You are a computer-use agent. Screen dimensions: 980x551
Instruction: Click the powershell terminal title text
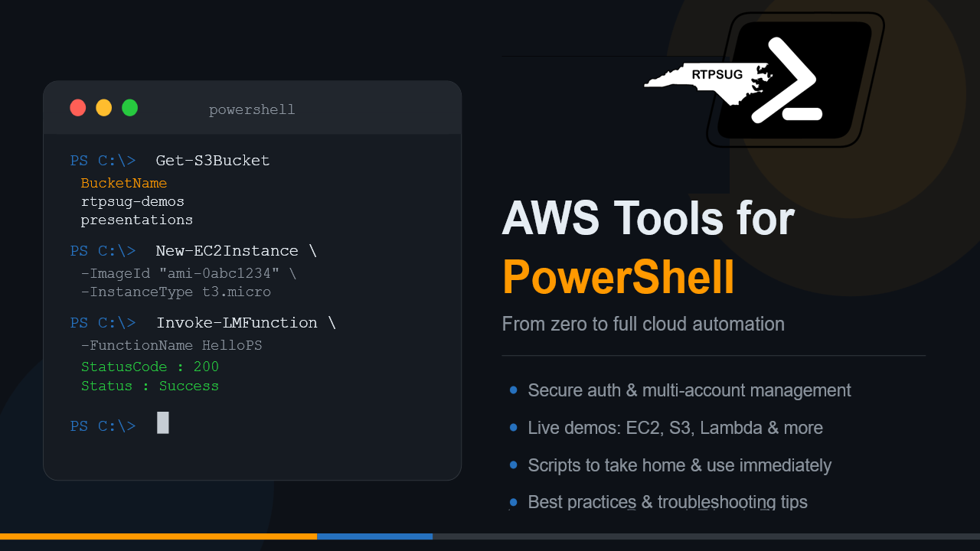point(252,109)
